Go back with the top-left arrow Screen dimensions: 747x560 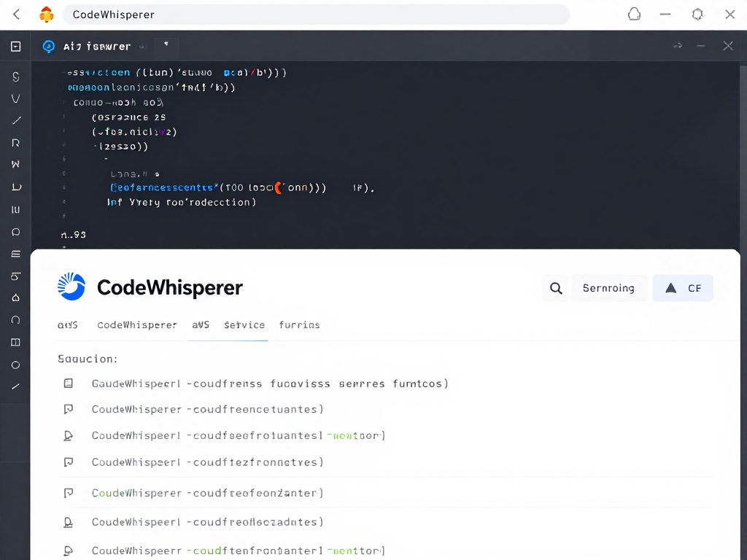pos(17,15)
